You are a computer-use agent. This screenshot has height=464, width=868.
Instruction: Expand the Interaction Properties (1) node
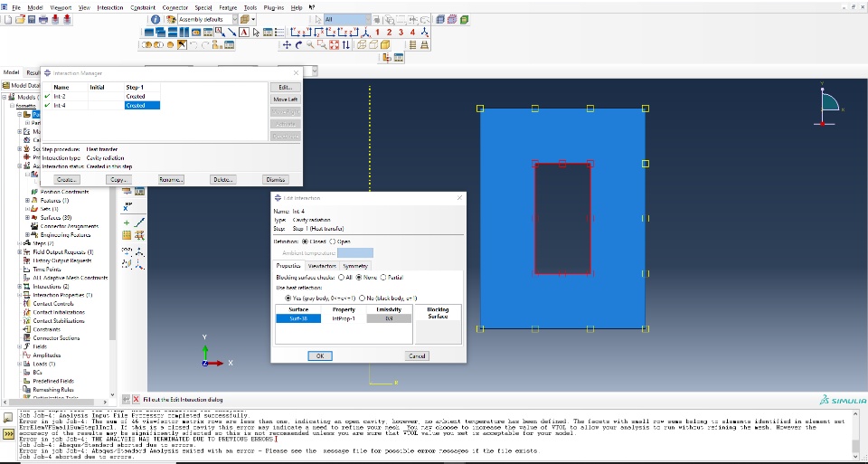tap(20, 295)
